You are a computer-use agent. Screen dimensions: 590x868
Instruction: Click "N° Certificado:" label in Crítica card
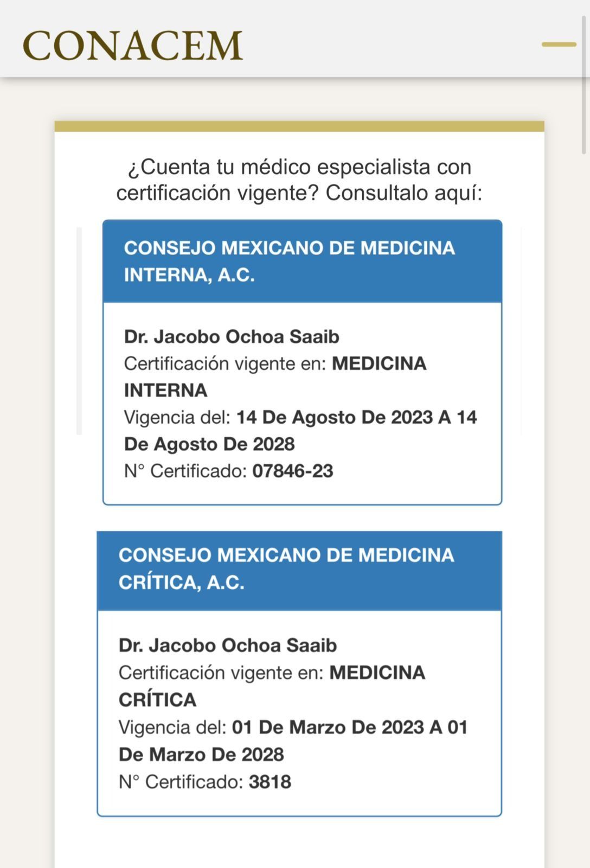(x=181, y=782)
